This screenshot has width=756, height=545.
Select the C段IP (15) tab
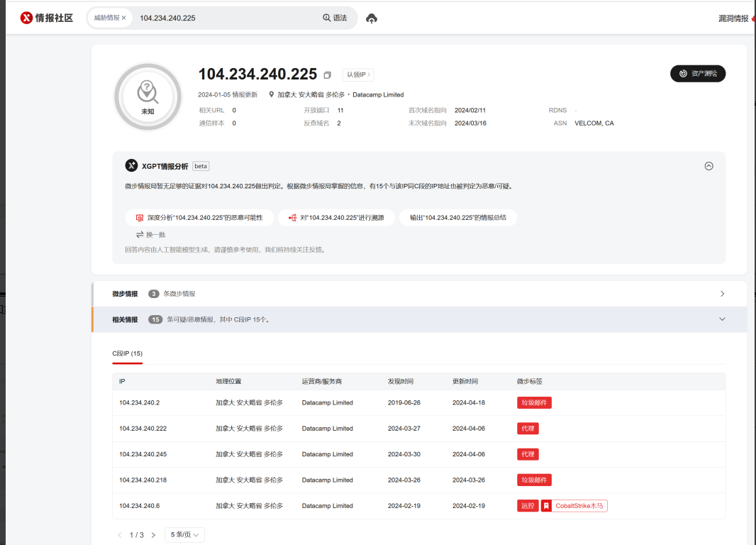pos(128,353)
